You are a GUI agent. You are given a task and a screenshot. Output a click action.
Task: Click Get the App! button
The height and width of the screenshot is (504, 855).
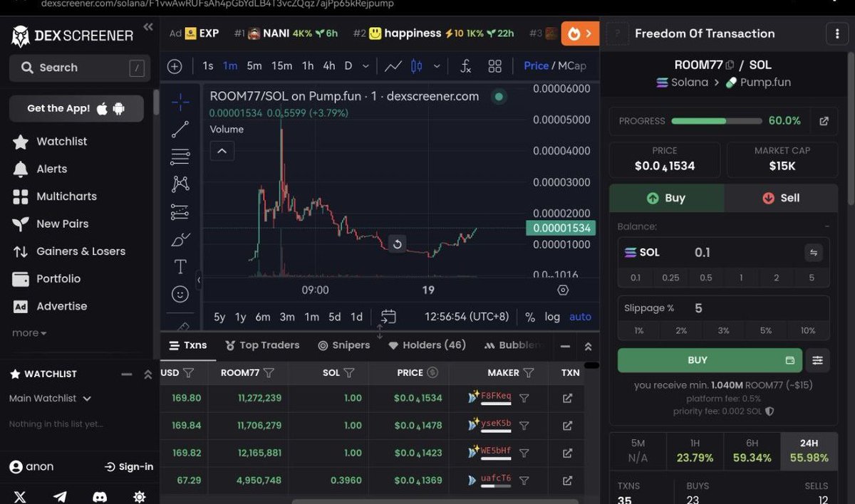(x=76, y=108)
